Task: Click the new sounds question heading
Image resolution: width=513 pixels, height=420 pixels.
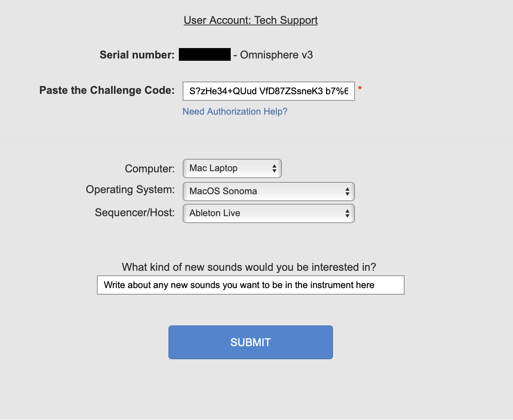Action: [x=249, y=267]
